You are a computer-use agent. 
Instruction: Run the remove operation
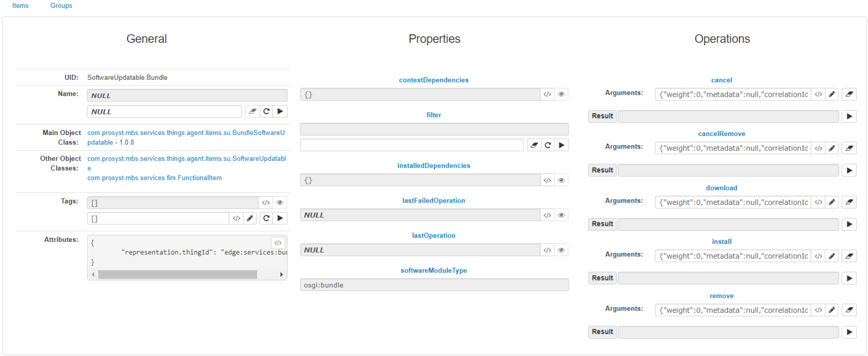(x=849, y=332)
